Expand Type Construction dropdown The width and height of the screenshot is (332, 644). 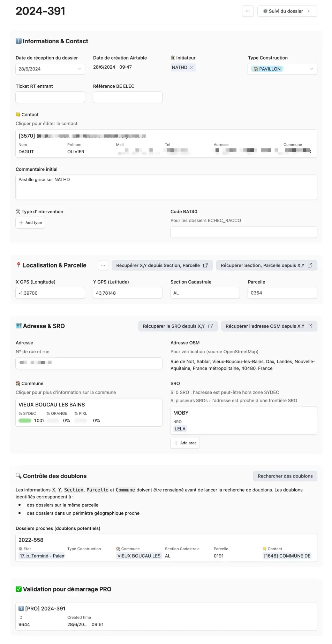282,69
